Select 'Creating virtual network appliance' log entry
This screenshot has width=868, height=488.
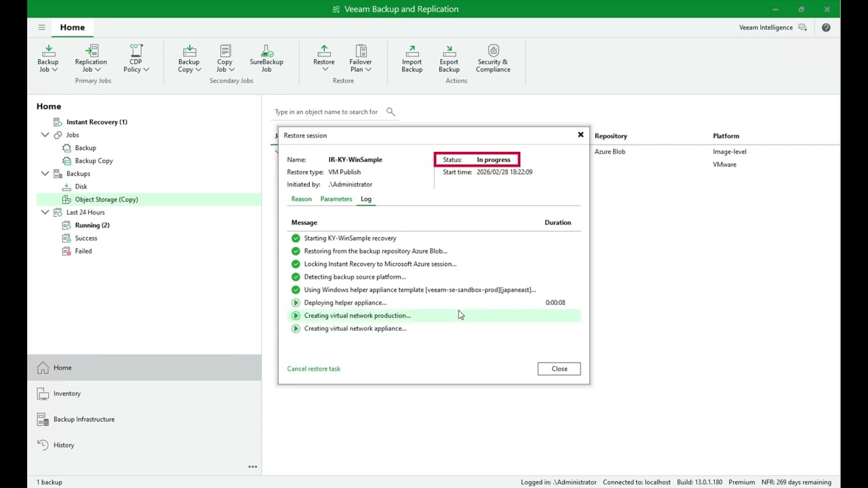pyautogui.click(x=434, y=328)
